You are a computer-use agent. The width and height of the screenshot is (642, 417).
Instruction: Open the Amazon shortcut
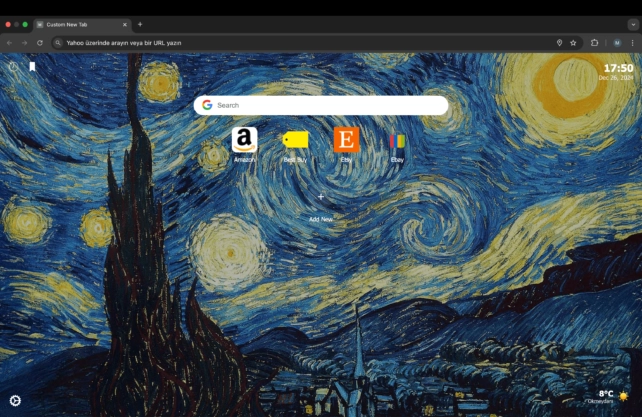pyautogui.click(x=244, y=140)
